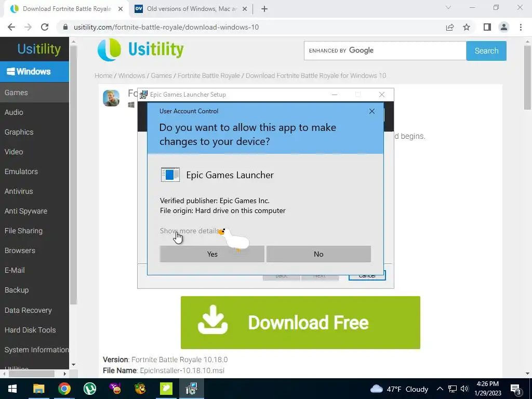Open the Windows Start menu
This screenshot has height=399, width=532.
click(12, 389)
